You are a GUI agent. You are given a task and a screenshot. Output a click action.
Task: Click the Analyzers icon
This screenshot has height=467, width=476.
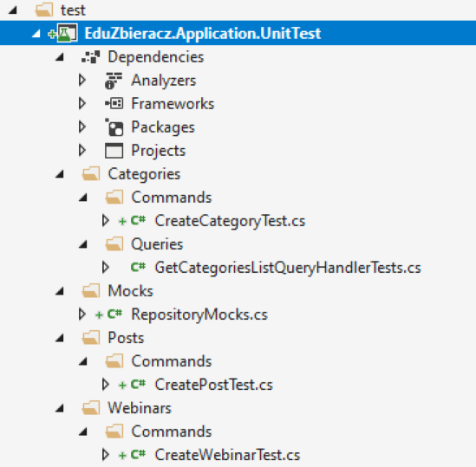click(x=114, y=81)
